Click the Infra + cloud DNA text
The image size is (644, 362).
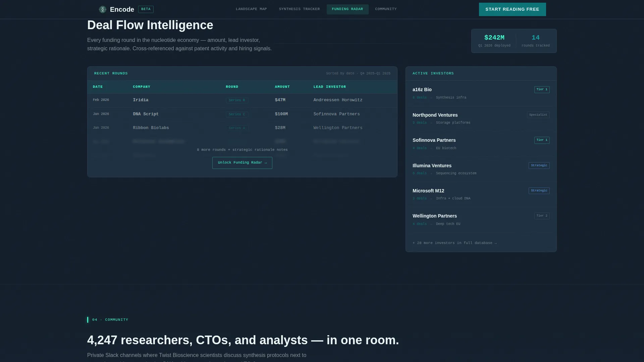[x=453, y=198]
